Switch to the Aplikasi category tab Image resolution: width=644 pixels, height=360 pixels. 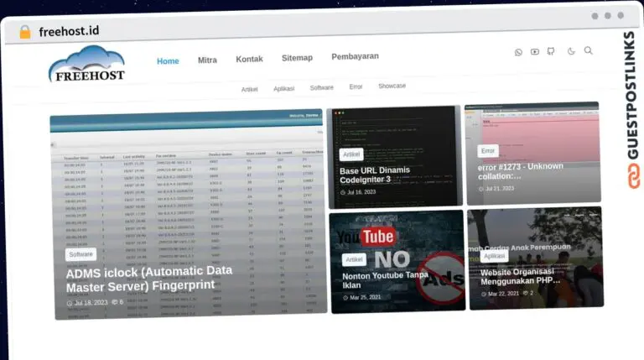click(283, 88)
